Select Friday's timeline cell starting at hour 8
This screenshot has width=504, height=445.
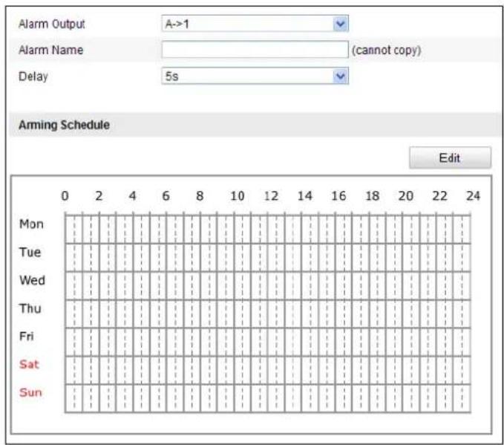tap(209, 342)
